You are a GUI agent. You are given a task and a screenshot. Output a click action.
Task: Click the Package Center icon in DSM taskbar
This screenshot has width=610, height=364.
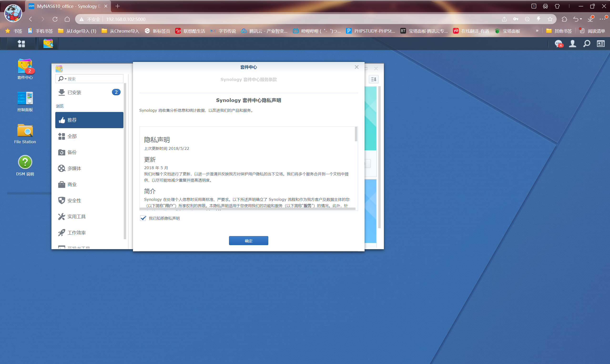click(48, 44)
